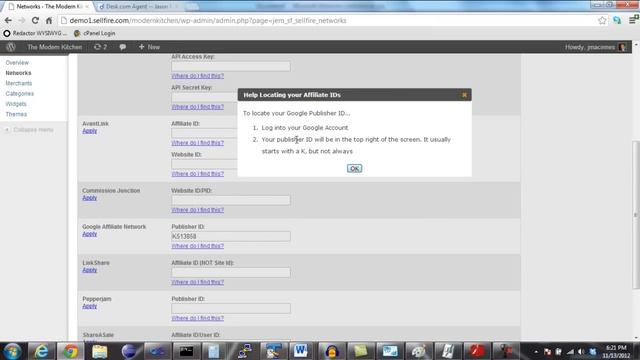Image resolution: width=640 pixels, height=360 pixels.
Task: Click 'Where do I find this?' under AvantLink Website ID
Action: tap(198, 174)
